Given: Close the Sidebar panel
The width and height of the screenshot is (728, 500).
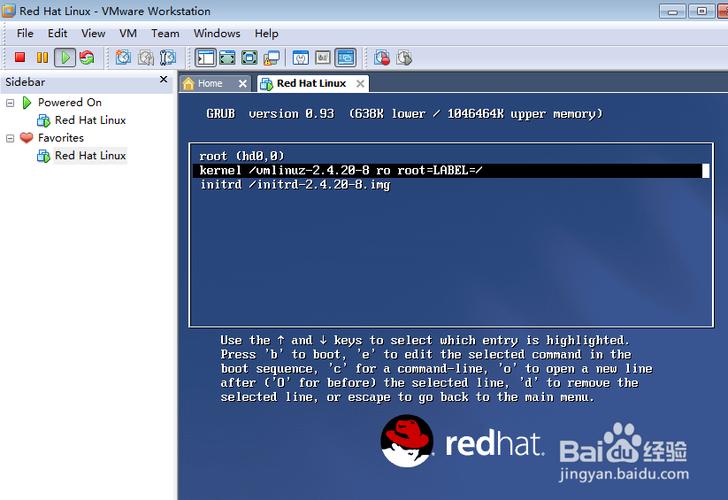Looking at the screenshot, I should point(163,79).
